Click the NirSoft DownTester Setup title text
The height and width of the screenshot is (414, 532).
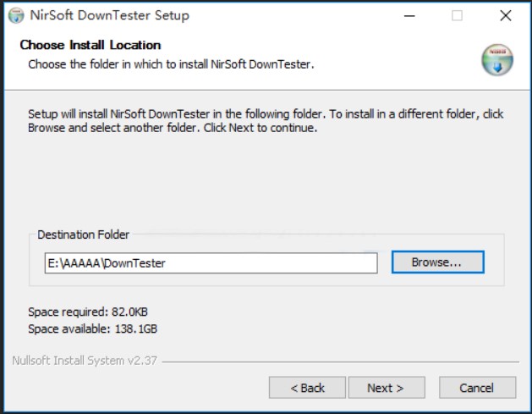point(111,15)
